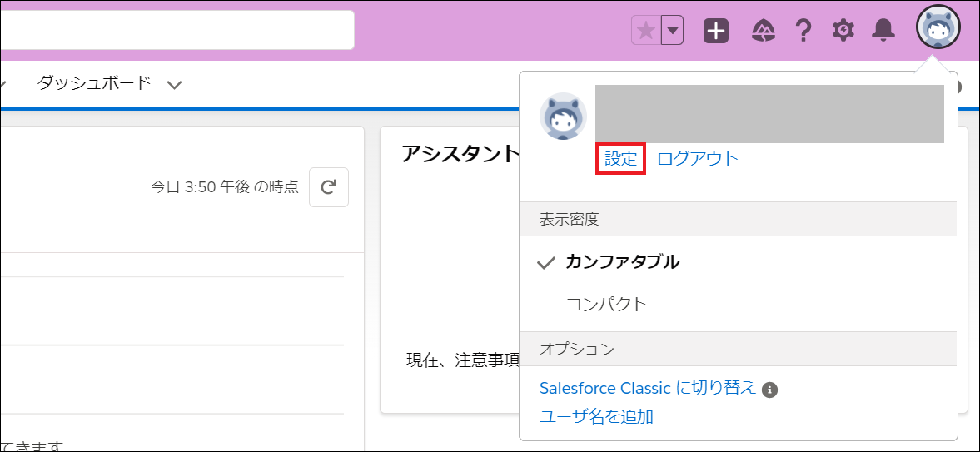
Task: Open the 設定 link
Action: [x=620, y=158]
